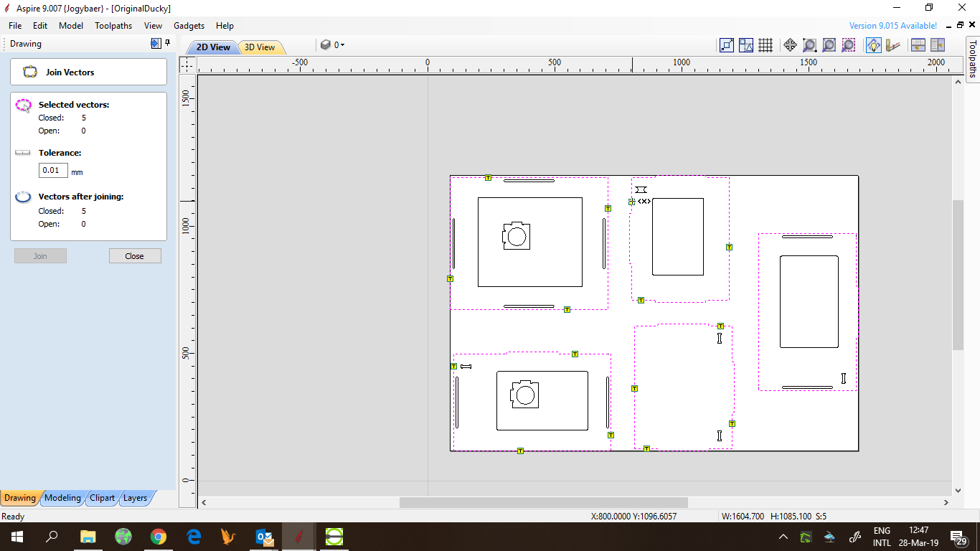This screenshot has height=551, width=980.
Task: Open the Toolpaths menu
Action: pyautogui.click(x=113, y=26)
